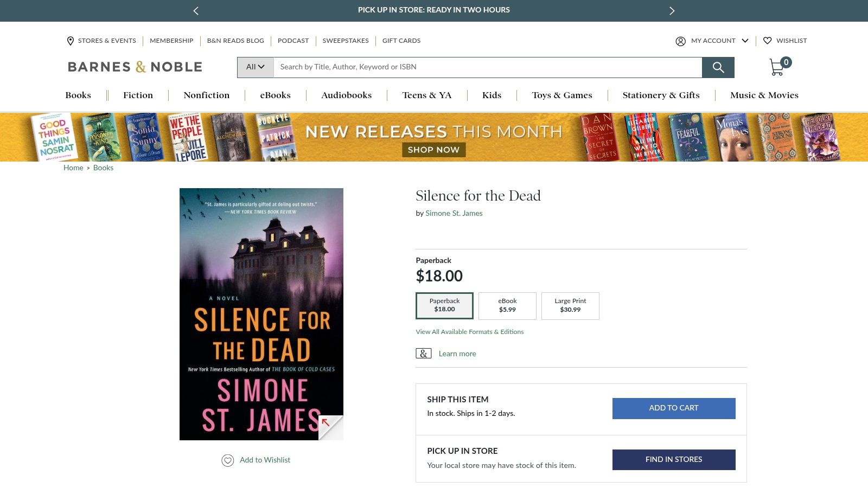Show next promo banner with right arrow

pyautogui.click(x=672, y=10)
